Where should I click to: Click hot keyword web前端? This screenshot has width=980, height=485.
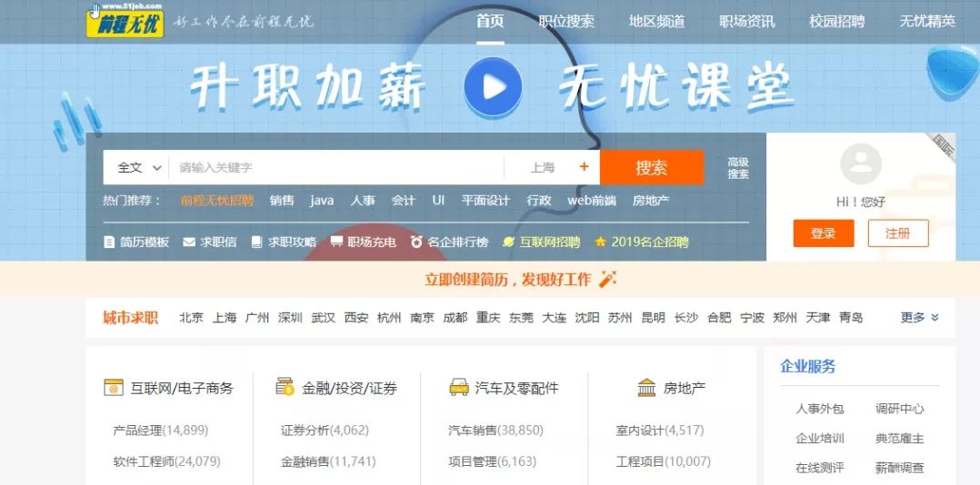point(592,201)
